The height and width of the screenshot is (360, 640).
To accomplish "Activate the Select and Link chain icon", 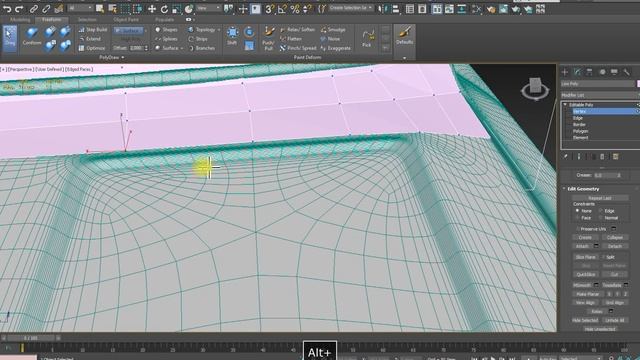I will point(34,9).
